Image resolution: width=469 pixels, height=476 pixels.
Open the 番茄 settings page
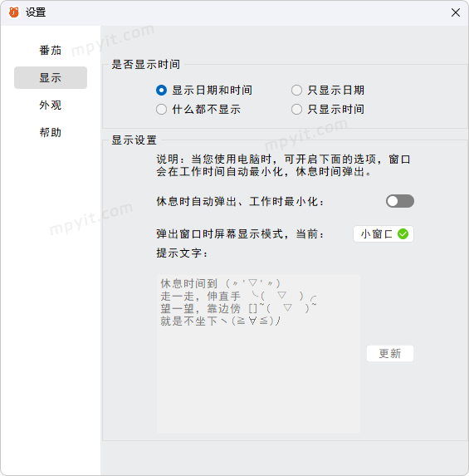pos(51,51)
